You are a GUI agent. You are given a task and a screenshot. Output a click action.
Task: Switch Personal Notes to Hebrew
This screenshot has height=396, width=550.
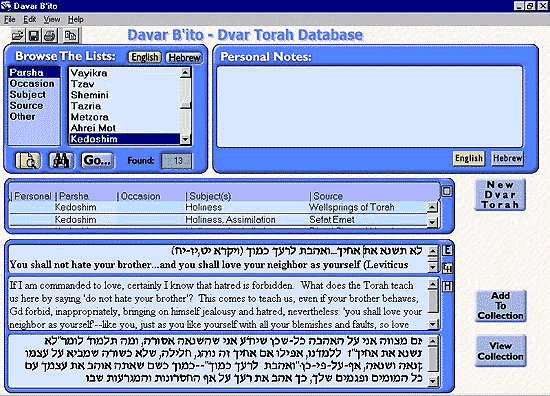[x=507, y=158]
